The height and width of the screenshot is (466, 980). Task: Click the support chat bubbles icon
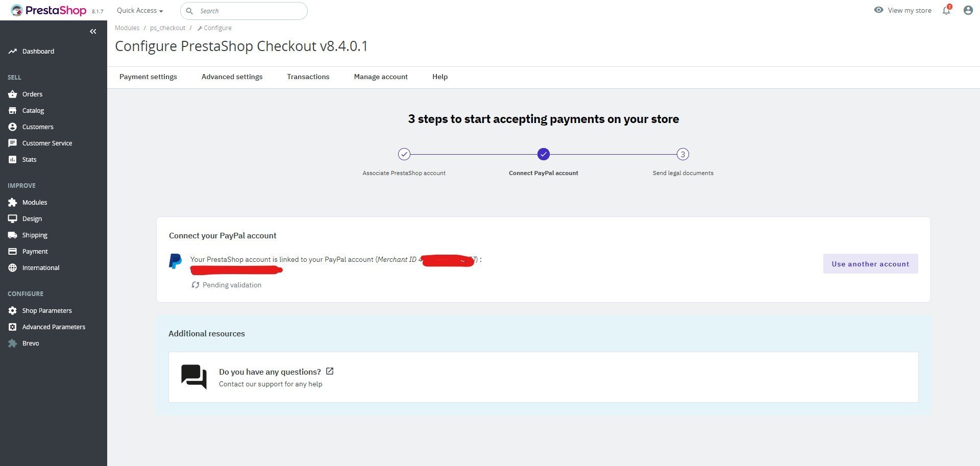[194, 377]
